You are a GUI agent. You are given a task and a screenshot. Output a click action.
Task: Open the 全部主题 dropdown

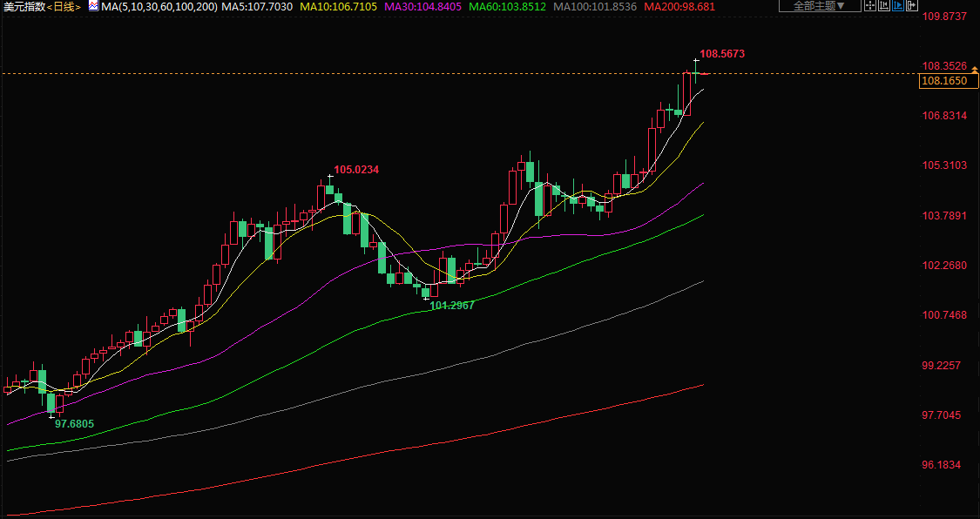[x=819, y=6]
